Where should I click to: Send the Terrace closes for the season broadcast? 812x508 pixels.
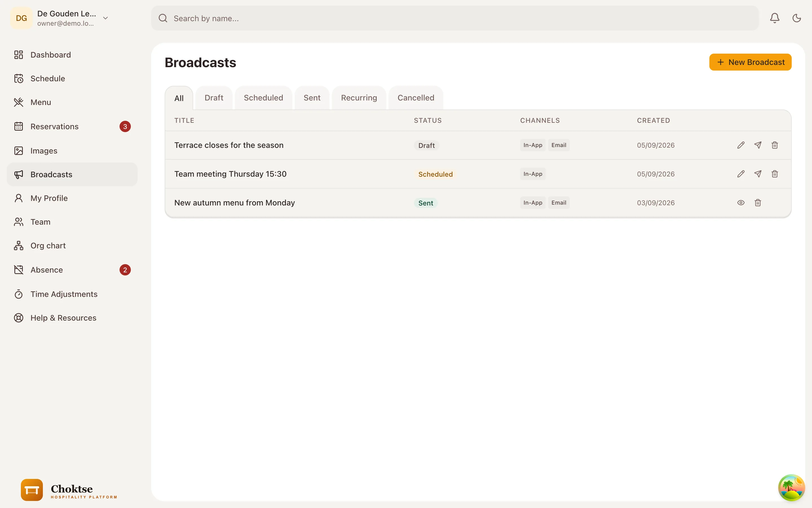758,145
